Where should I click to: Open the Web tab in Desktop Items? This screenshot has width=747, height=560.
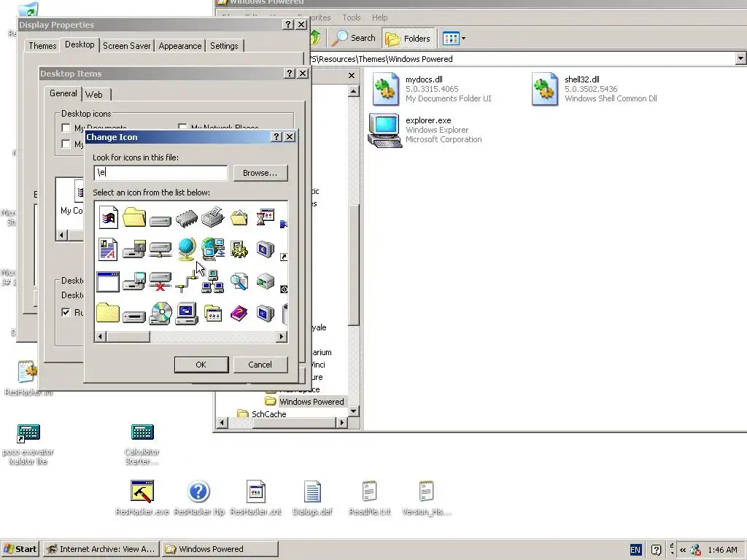click(x=94, y=95)
